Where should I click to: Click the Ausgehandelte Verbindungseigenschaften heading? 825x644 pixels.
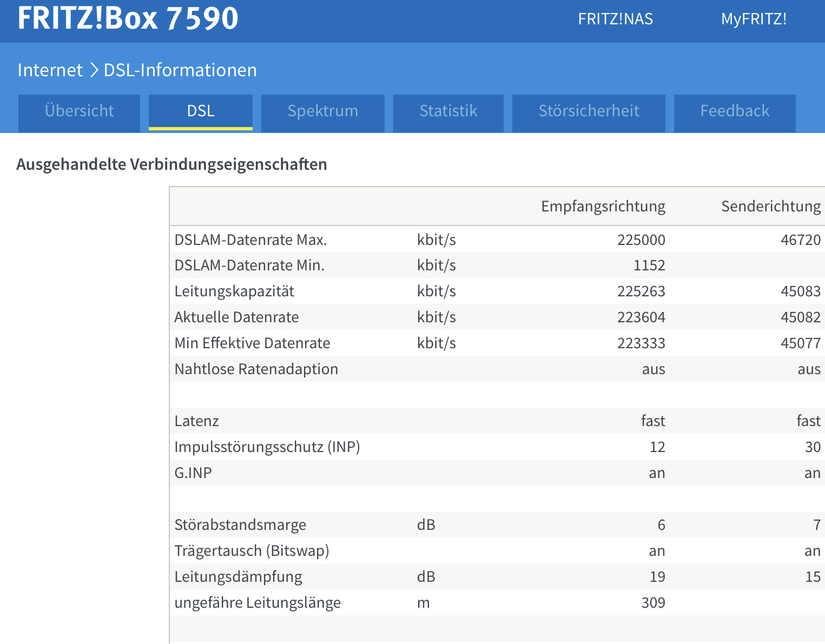click(171, 164)
